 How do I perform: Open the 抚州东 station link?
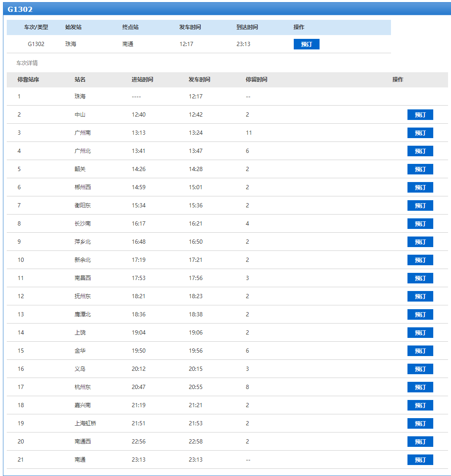tap(82, 296)
